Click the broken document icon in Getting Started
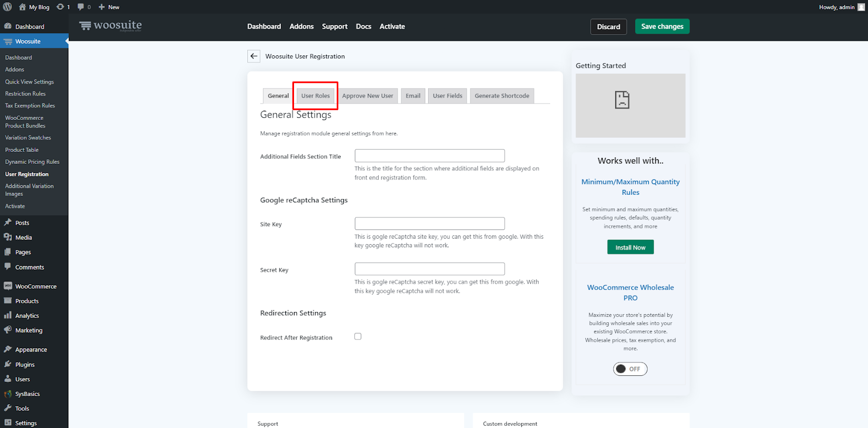Viewport: 868px width, 428px height. pos(622,100)
